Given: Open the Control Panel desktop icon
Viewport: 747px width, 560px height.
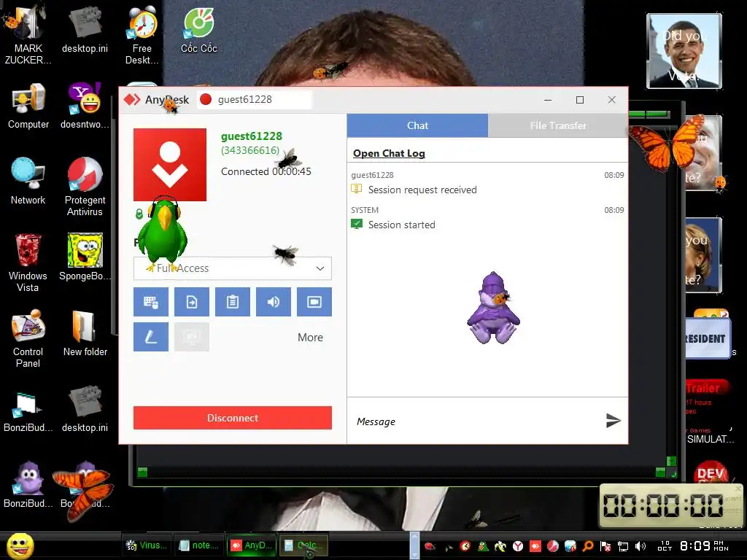Looking at the screenshot, I should [28, 338].
